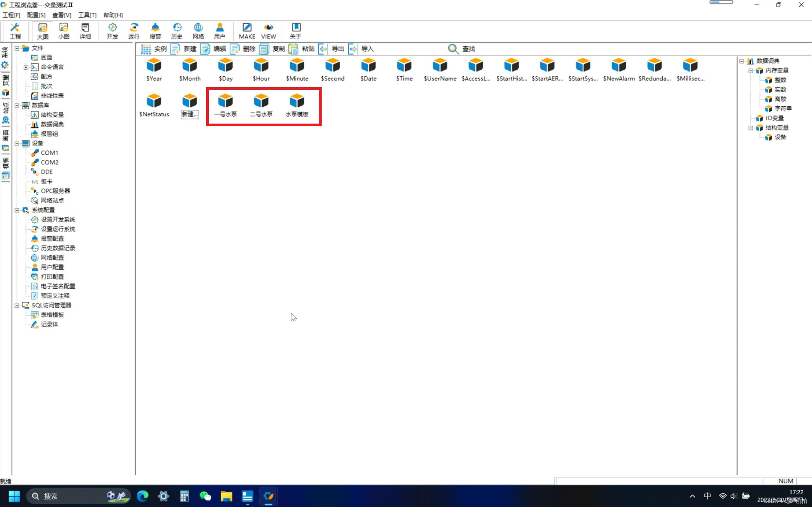Open the VIEW runtime icon
The width and height of the screenshot is (812, 507).
268,31
